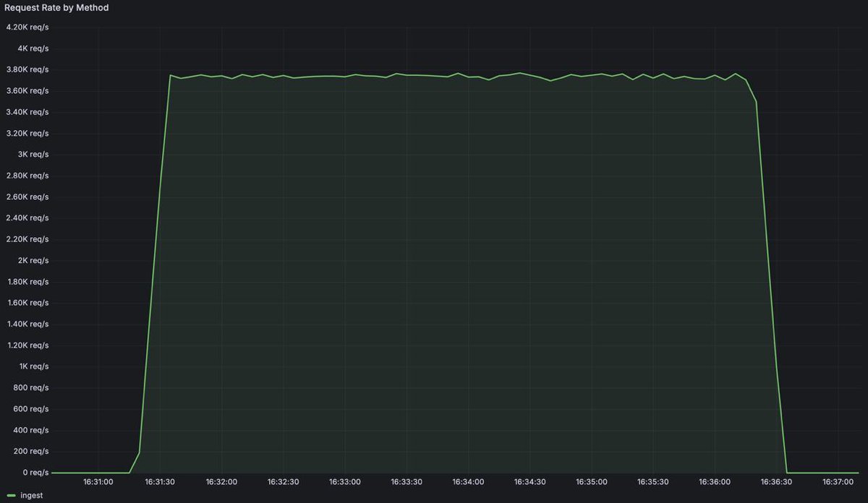Select the 0 req/s y-axis label

35,472
